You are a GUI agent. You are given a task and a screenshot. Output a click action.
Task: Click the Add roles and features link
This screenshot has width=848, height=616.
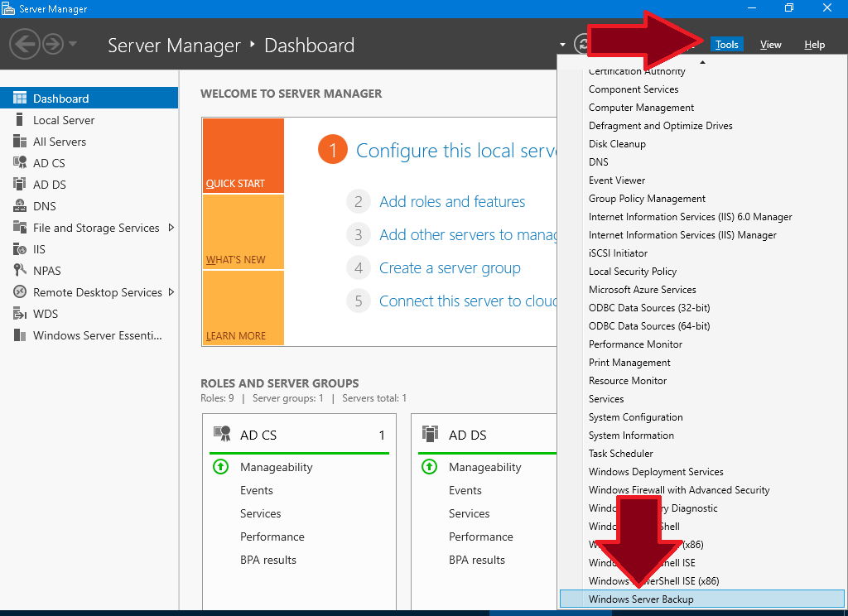point(452,201)
